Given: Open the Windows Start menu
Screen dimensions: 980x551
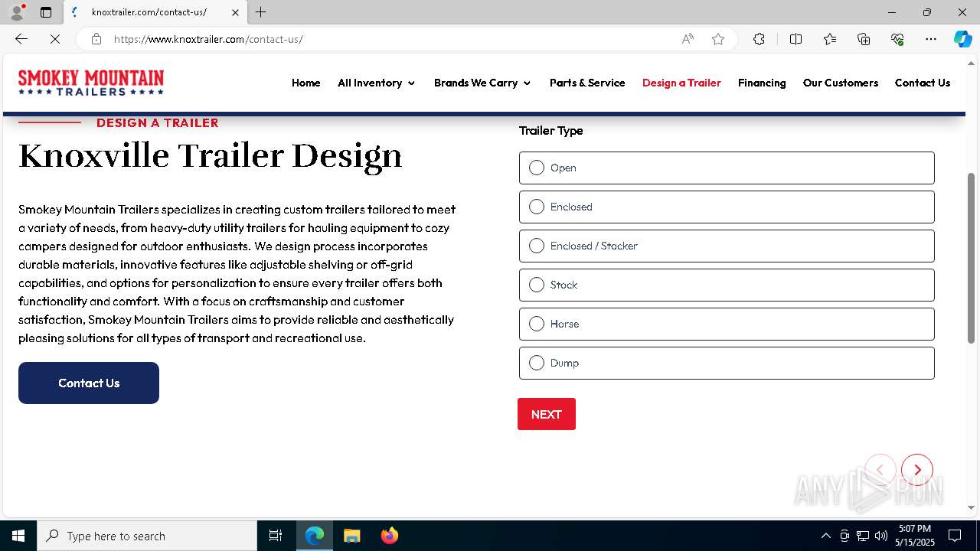Looking at the screenshot, I should click(x=18, y=536).
